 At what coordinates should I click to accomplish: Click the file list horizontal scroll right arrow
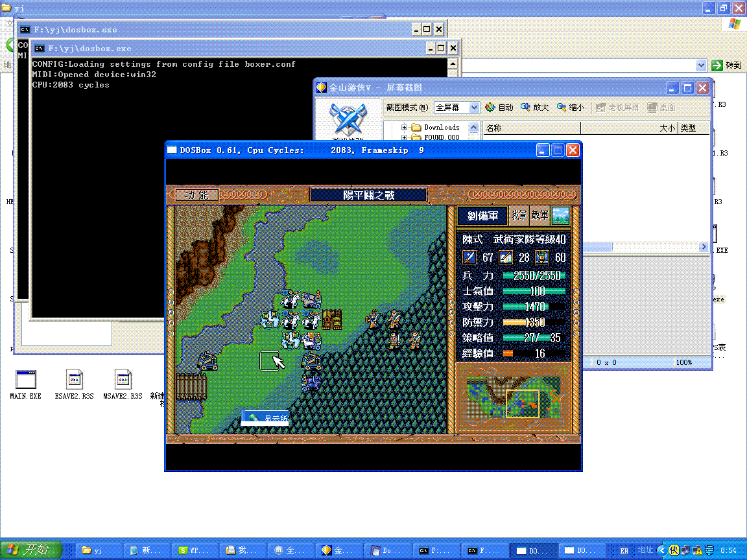pyautogui.click(x=704, y=247)
